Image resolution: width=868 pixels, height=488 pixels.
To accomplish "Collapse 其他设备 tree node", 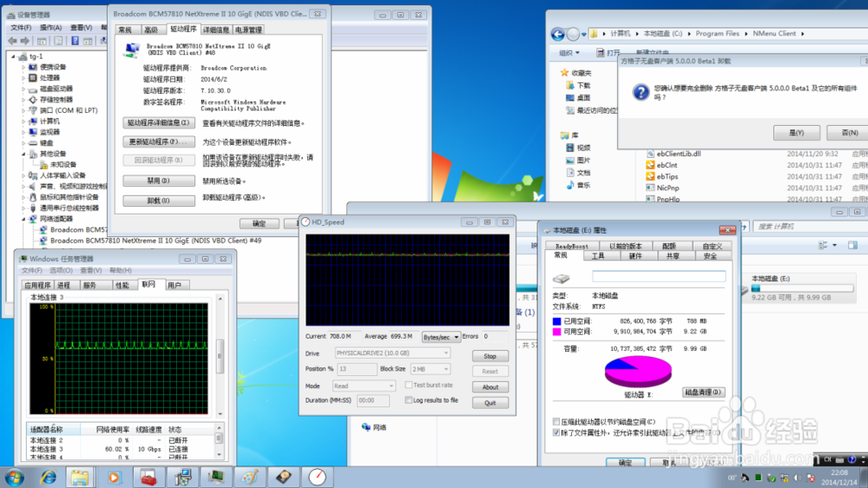I will pyautogui.click(x=23, y=154).
